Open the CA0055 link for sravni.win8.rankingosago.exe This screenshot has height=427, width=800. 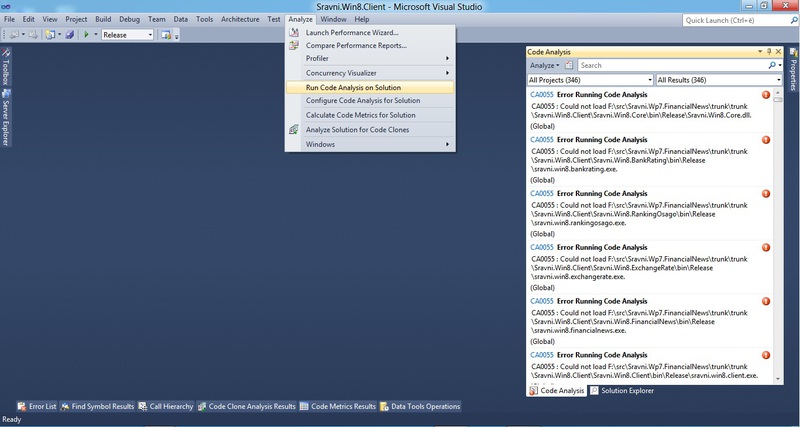[x=542, y=193]
